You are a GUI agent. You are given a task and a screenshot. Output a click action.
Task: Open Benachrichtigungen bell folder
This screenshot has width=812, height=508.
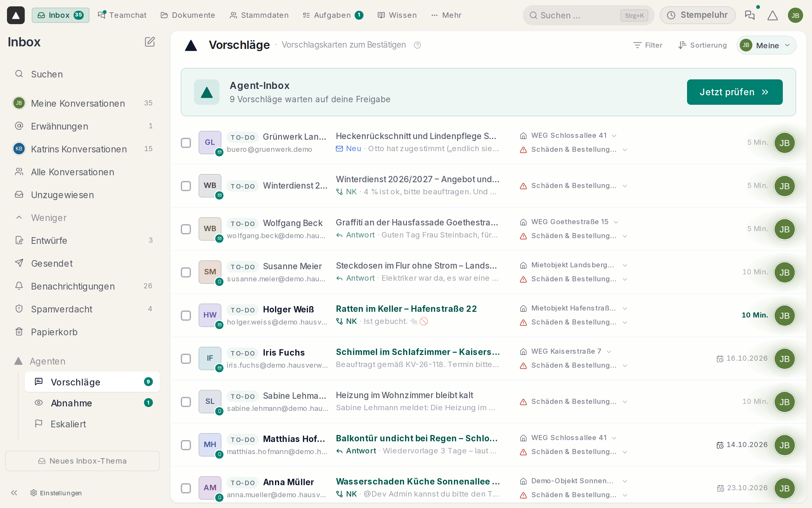(83, 286)
